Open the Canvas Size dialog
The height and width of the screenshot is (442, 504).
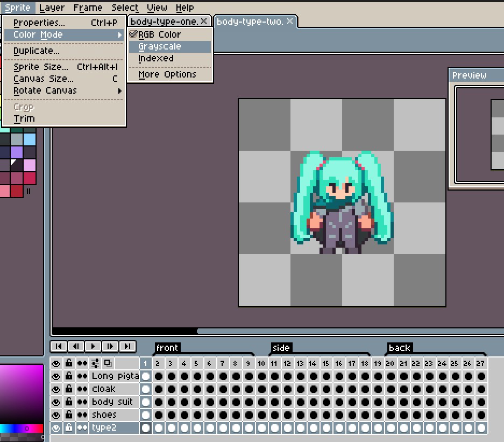click(64, 79)
